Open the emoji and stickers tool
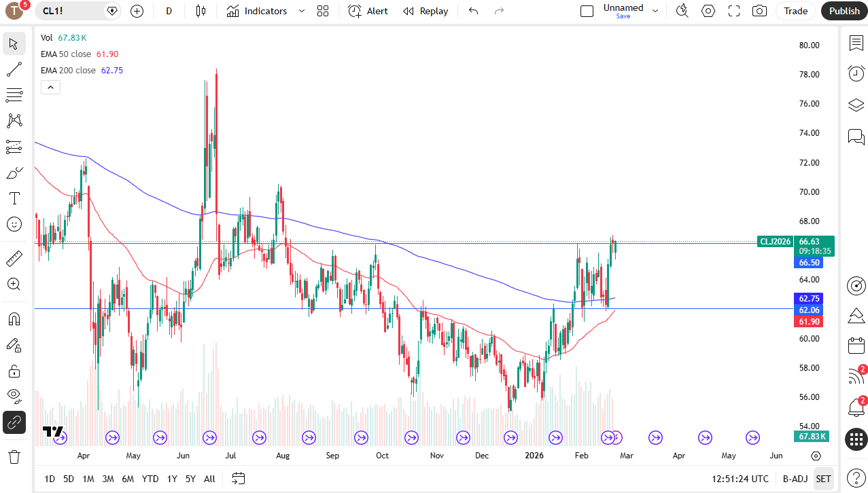Viewport: 868px width, 493px height. pos(14,224)
